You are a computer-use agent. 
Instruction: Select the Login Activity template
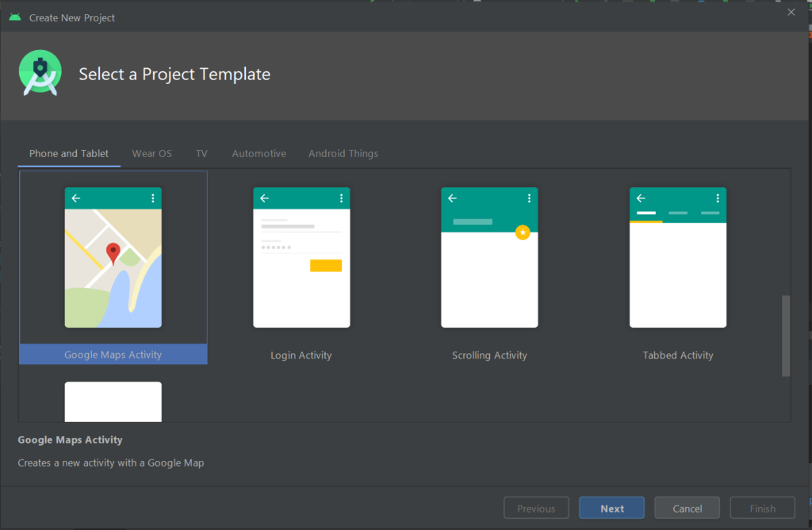click(x=301, y=268)
